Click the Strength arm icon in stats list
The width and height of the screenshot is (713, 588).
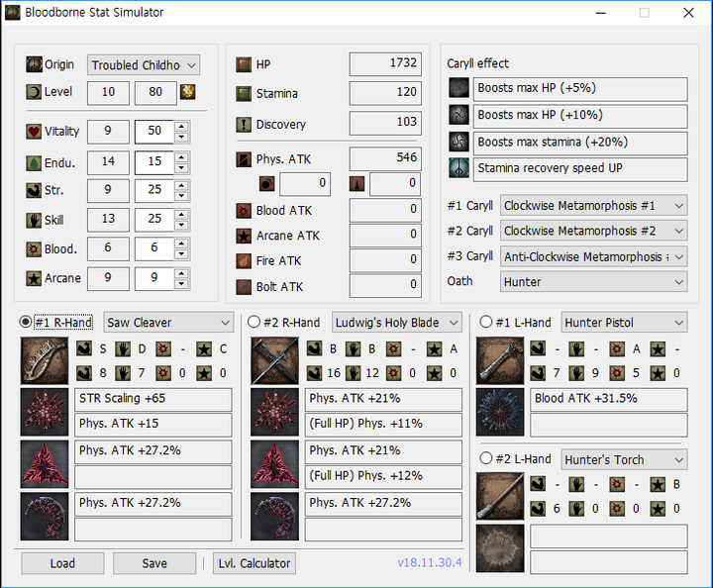click(x=34, y=190)
